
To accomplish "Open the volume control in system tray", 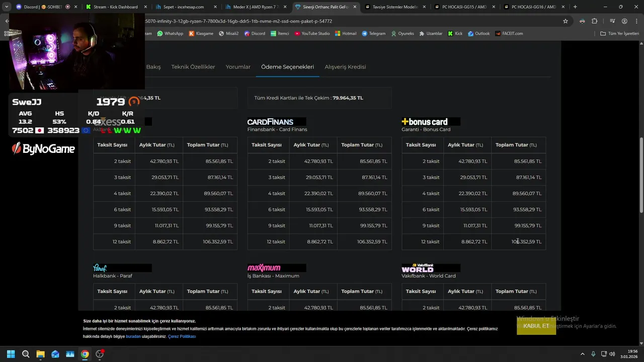I will point(612,354).
